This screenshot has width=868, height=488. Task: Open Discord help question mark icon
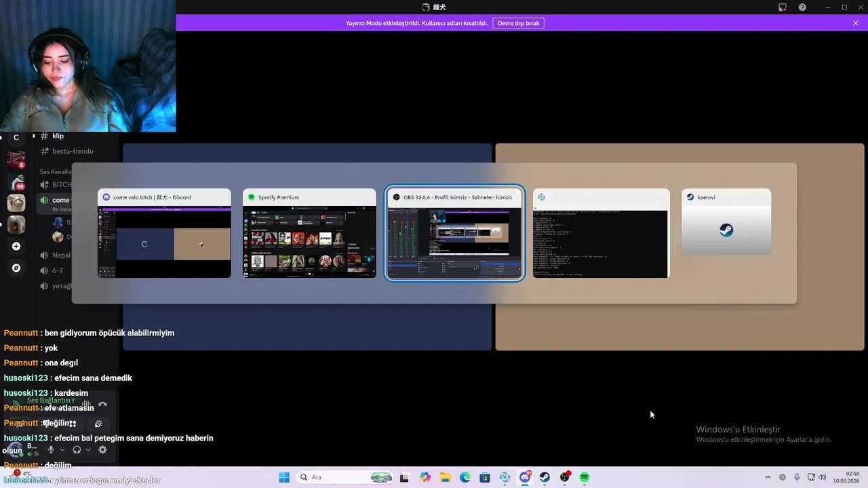click(802, 7)
